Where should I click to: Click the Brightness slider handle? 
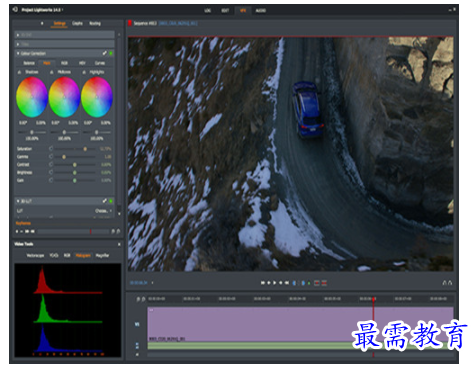click(x=75, y=172)
